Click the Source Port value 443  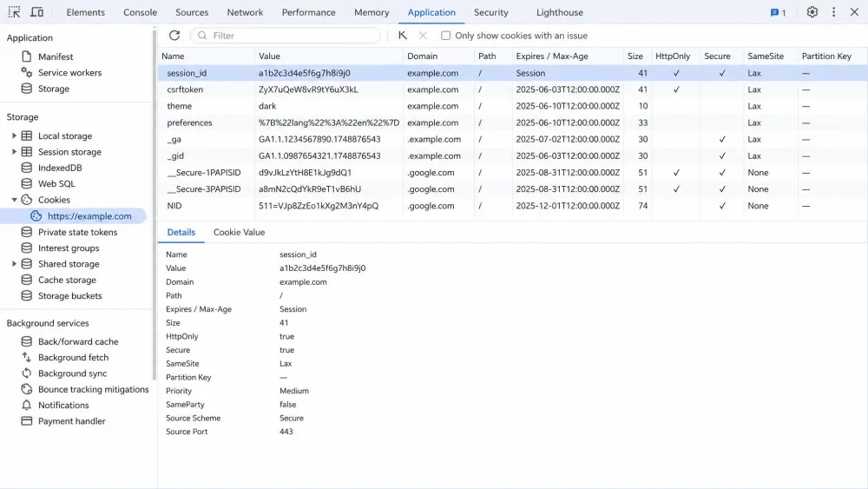[286, 432]
